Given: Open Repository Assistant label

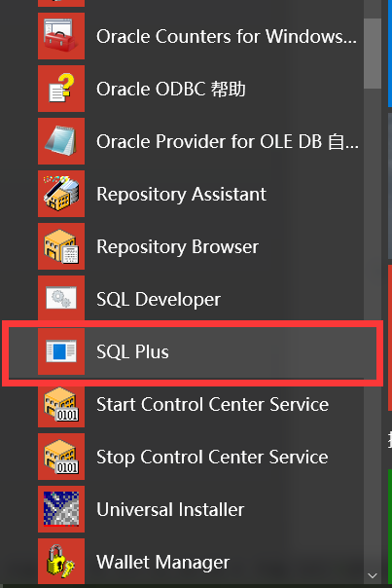Looking at the screenshot, I should coord(181,195).
